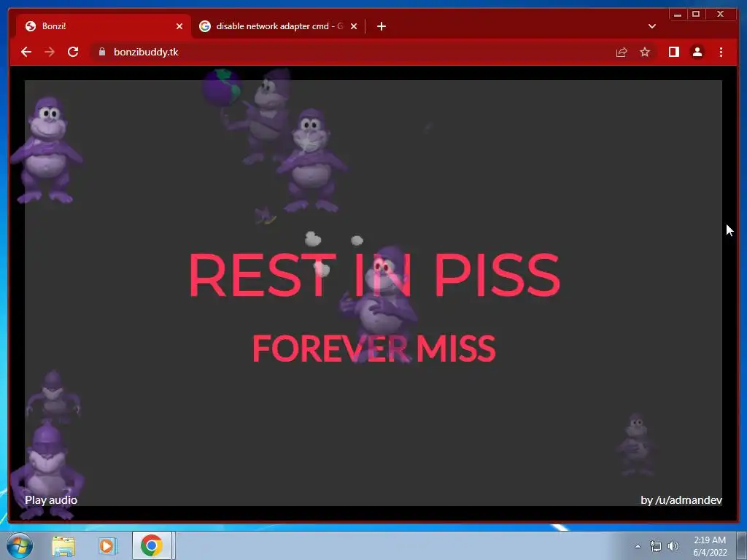Open Chrome three-dot menu
Screen dimensions: 747x560
pyautogui.click(x=721, y=52)
